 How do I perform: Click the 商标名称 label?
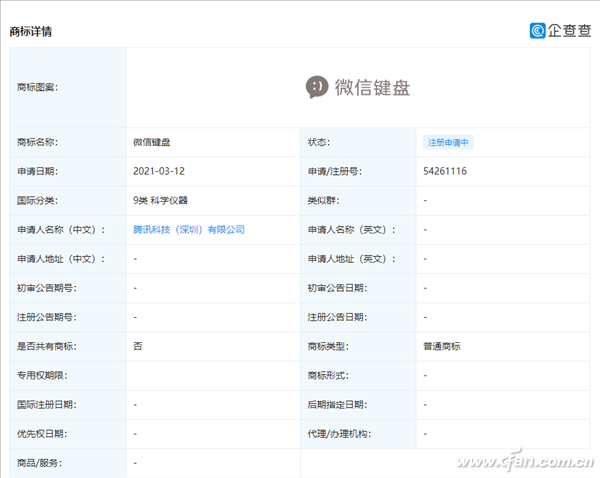(x=38, y=142)
